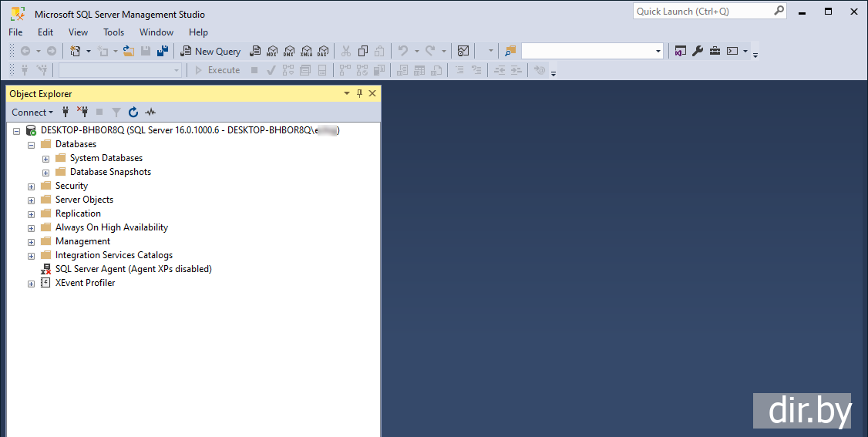Click the Object Explorer panel title

pos(40,93)
